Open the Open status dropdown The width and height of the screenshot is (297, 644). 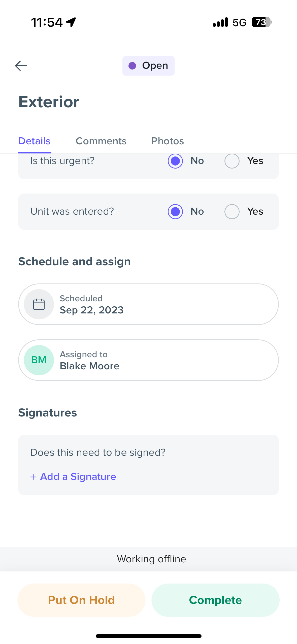click(148, 66)
